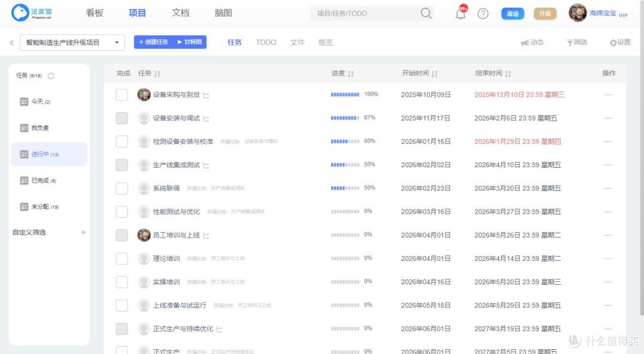Open the 动态 activity feed

coord(532,42)
